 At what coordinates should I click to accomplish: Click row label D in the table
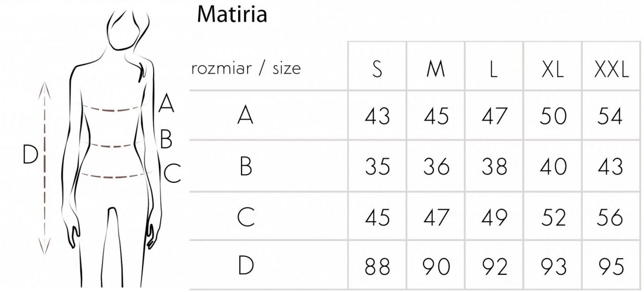(246, 267)
